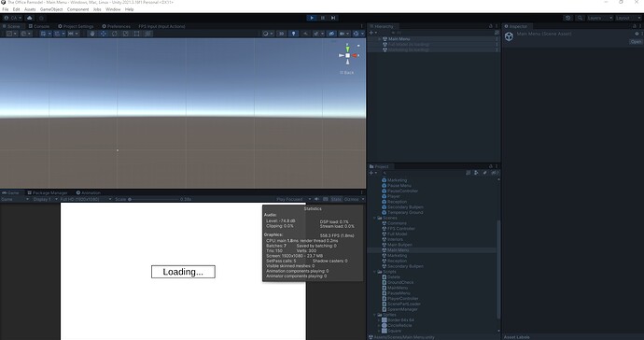Switch to the Console tab
This screenshot has width=644, height=340.
tap(38, 26)
